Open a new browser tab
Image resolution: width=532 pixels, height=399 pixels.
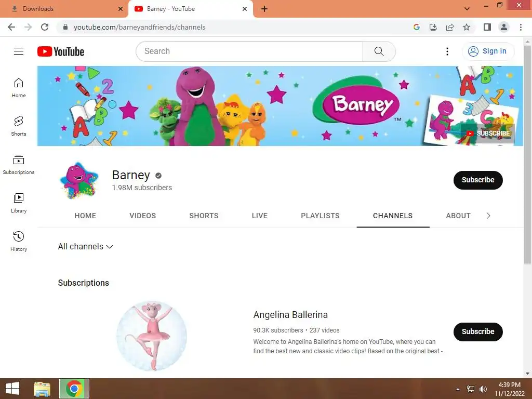click(264, 9)
